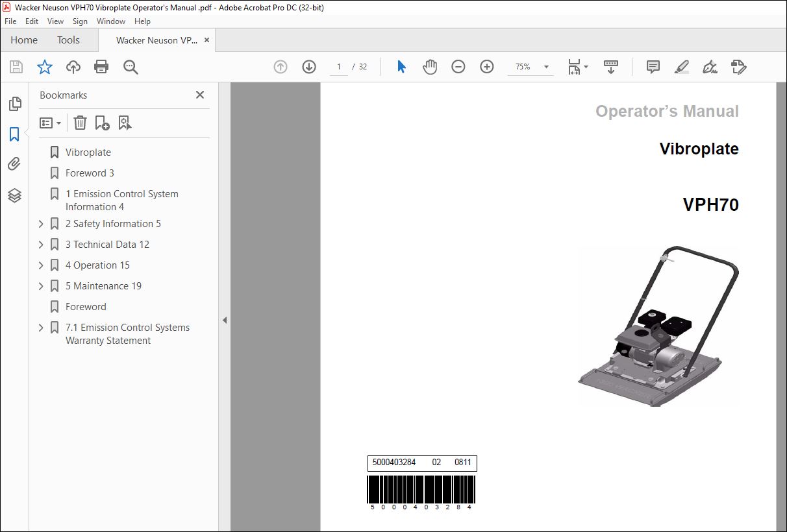Switch to the Tools tab
This screenshot has height=532, width=787.
coord(68,40)
